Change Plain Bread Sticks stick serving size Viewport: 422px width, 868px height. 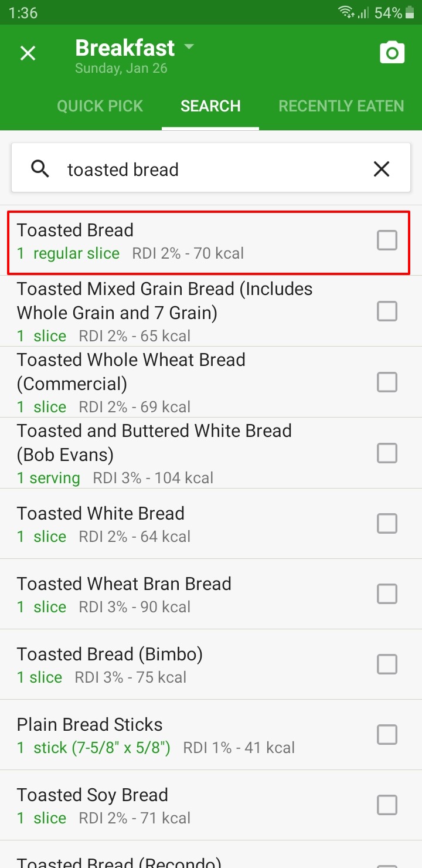point(93,748)
